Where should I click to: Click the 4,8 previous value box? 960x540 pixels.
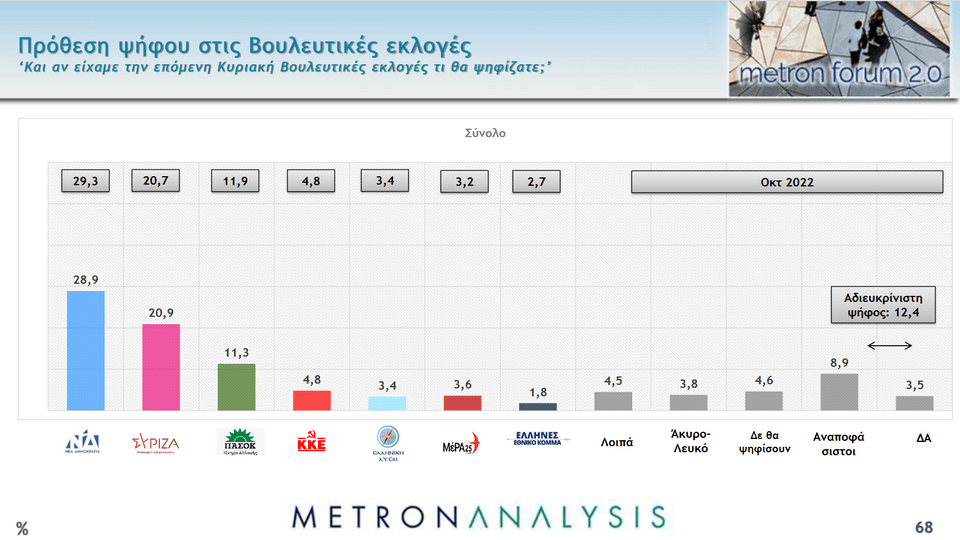[311, 181]
